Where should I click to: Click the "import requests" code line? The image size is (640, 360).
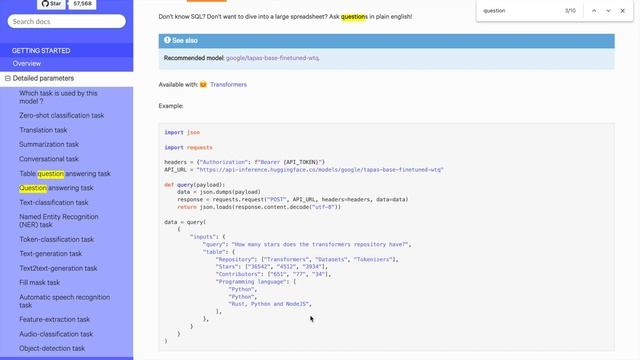click(x=189, y=147)
